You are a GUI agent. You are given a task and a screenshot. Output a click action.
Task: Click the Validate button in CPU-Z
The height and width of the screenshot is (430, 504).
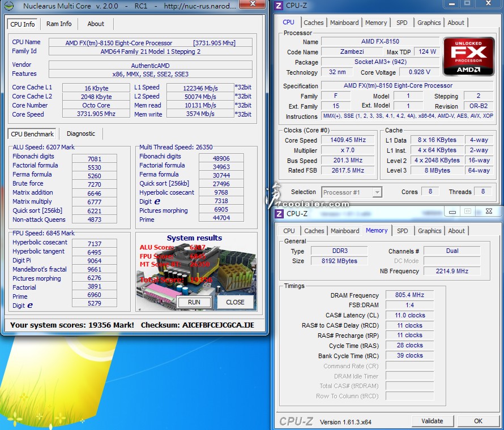click(432, 421)
